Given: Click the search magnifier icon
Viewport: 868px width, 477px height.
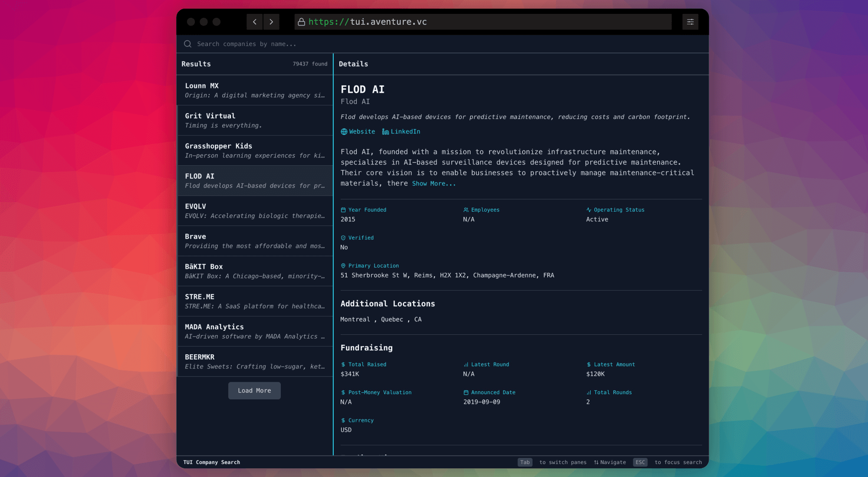Looking at the screenshot, I should (x=187, y=44).
